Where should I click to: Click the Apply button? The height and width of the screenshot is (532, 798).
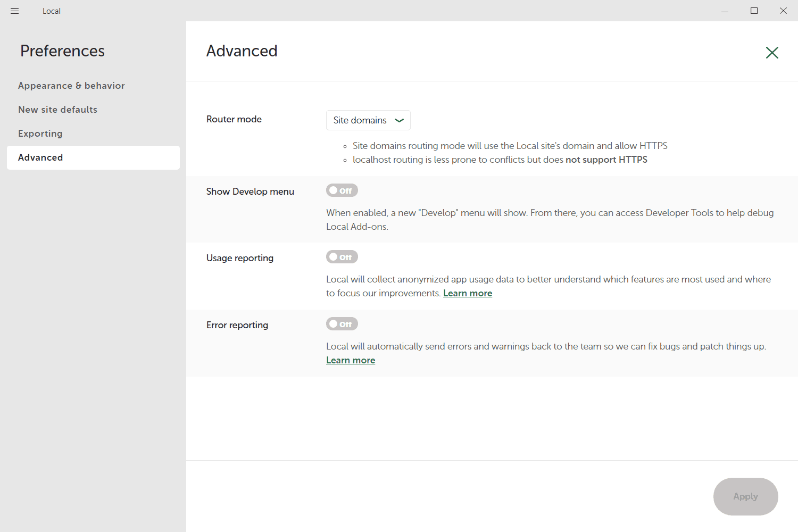(745, 496)
